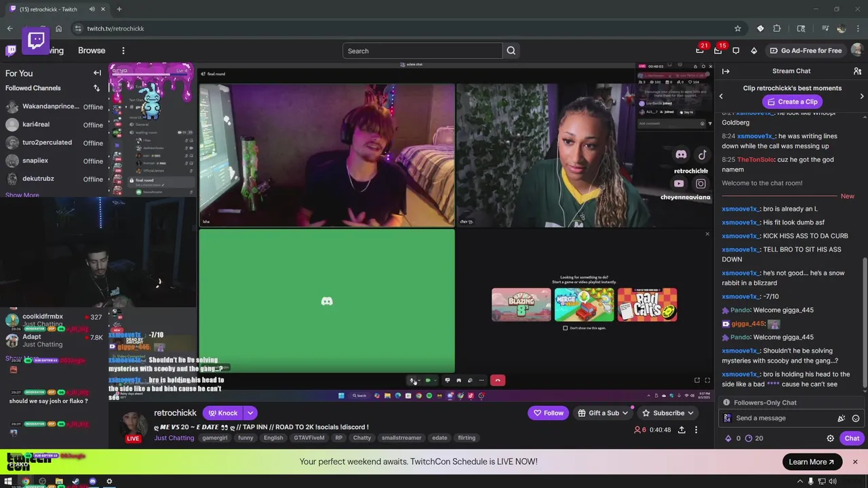Viewport: 868px width, 488px height.
Task: Click the browser address bar URL
Action: tap(115, 28)
